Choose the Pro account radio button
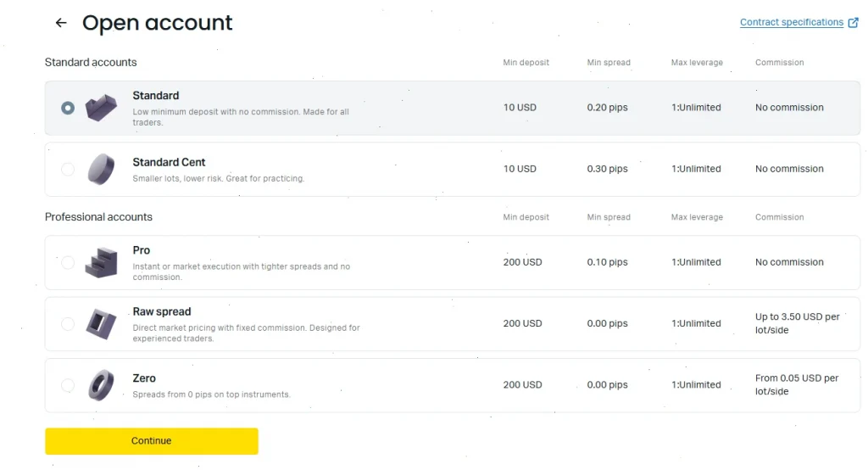 tap(68, 262)
